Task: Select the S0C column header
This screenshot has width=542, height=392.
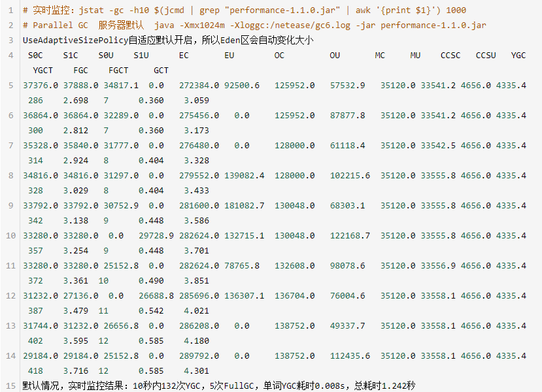Action: (x=35, y=56)
